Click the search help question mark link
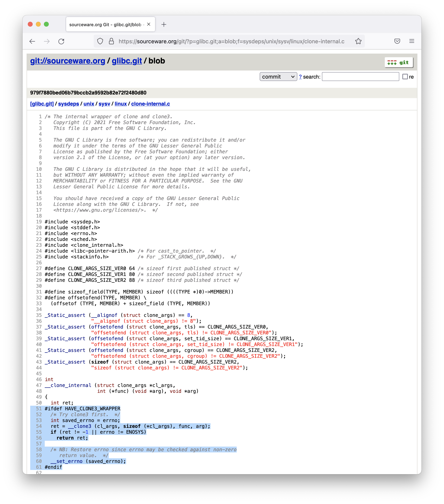Image resolution: width=444 pixels, height=504 pixels. (x=300, y=77)
